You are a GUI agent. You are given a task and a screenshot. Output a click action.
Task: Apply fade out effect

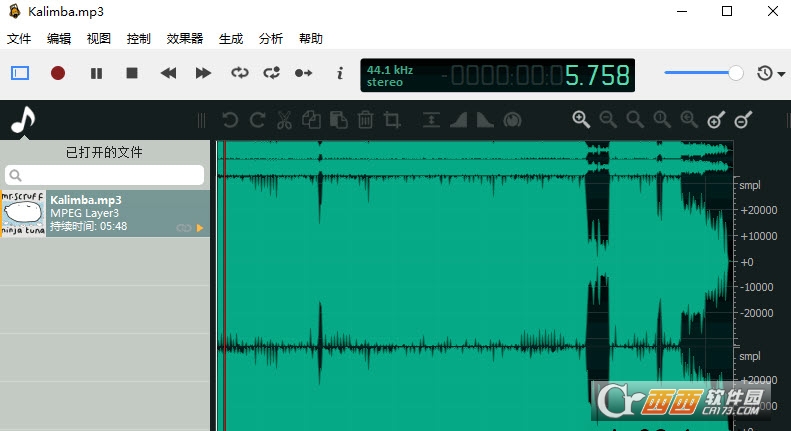[485, 120]
